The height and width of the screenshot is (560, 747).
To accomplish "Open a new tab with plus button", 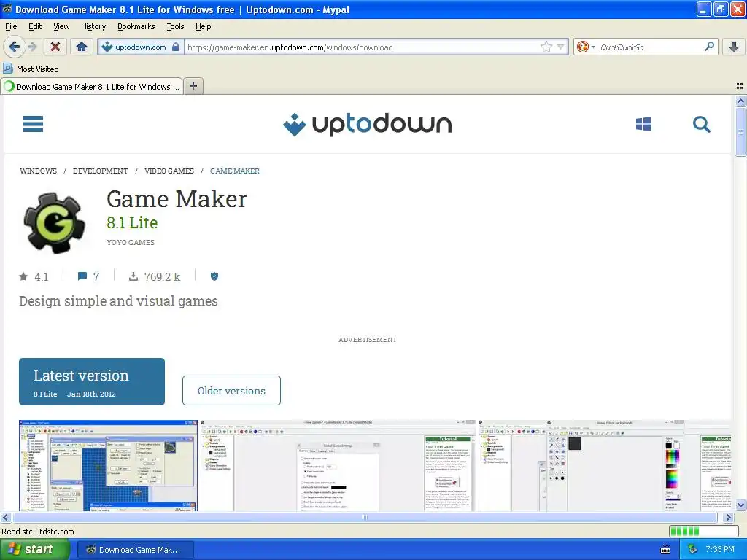I will (193, 86).
